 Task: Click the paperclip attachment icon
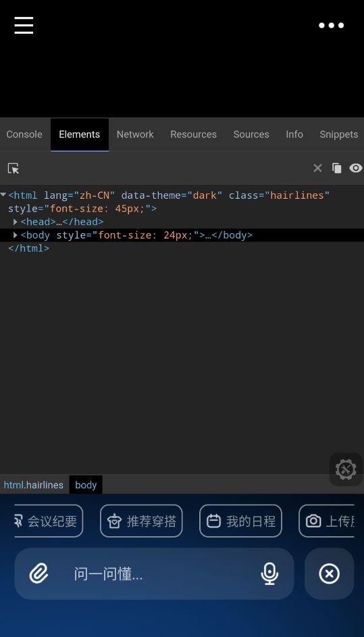click(x=39, y=573)
